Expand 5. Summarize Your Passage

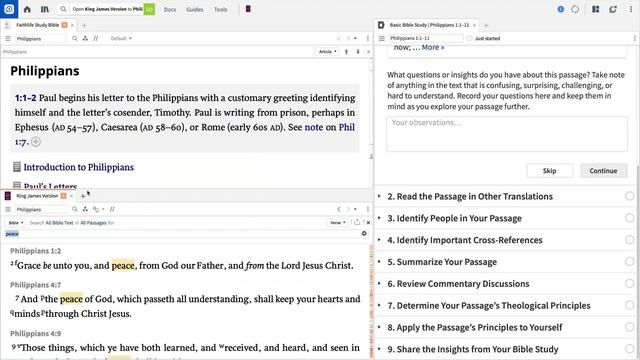click(442, 262)
